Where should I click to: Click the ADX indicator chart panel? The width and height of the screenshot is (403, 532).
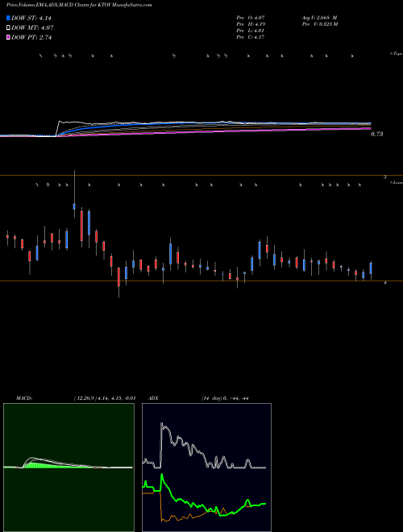(206, 468)
